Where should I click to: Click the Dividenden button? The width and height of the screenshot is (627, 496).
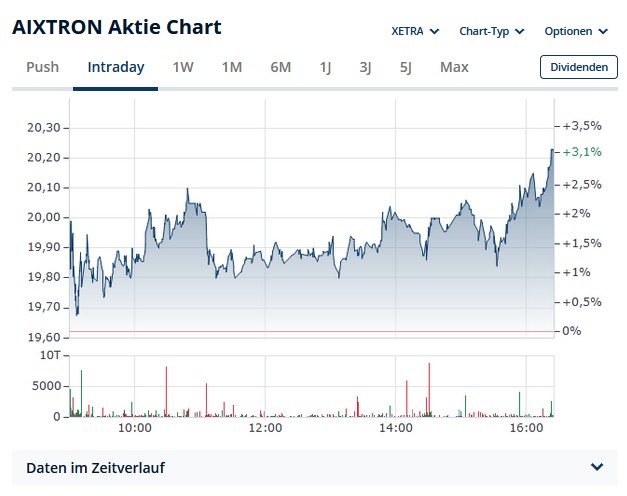578,67
